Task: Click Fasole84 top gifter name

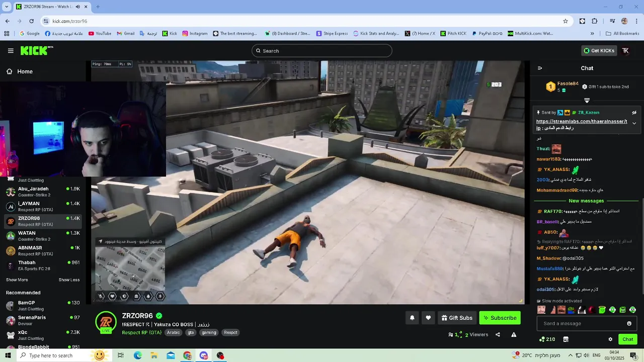Action: (568, 83)
